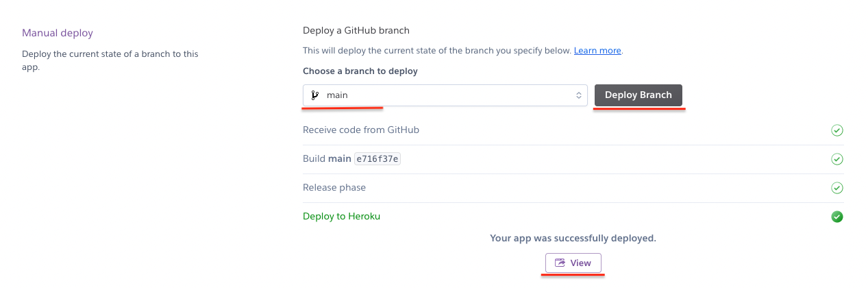This screenshot has height=288, width=868.
Task: Click the Choose a branch to deploy label
Action: (x=360, y=71)
